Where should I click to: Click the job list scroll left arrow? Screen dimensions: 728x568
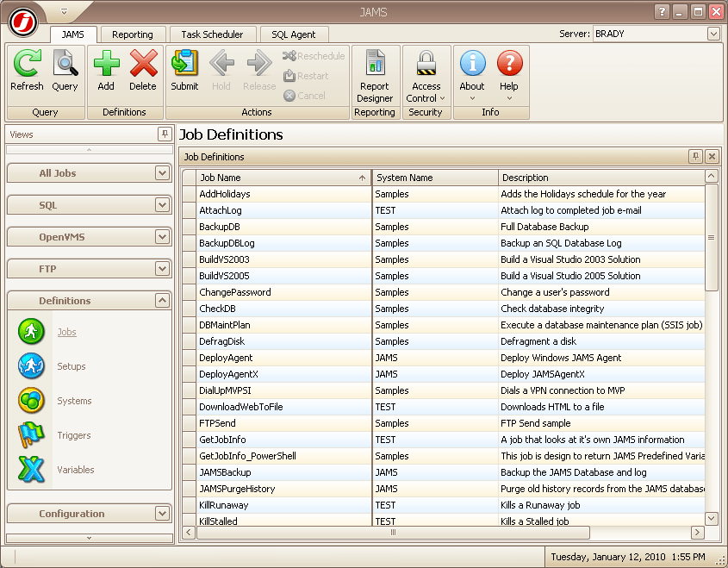pos(188,533)
